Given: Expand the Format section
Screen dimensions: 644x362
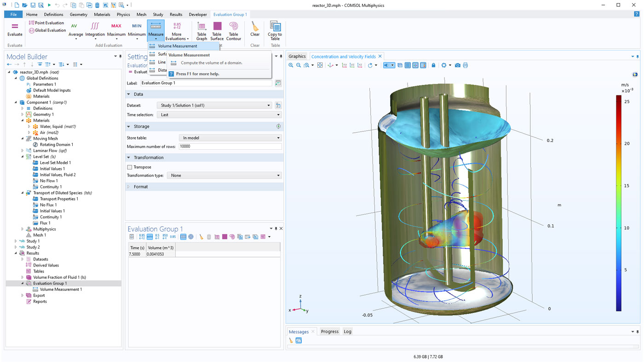Looking at the screenshot, I should pos(140,187).
